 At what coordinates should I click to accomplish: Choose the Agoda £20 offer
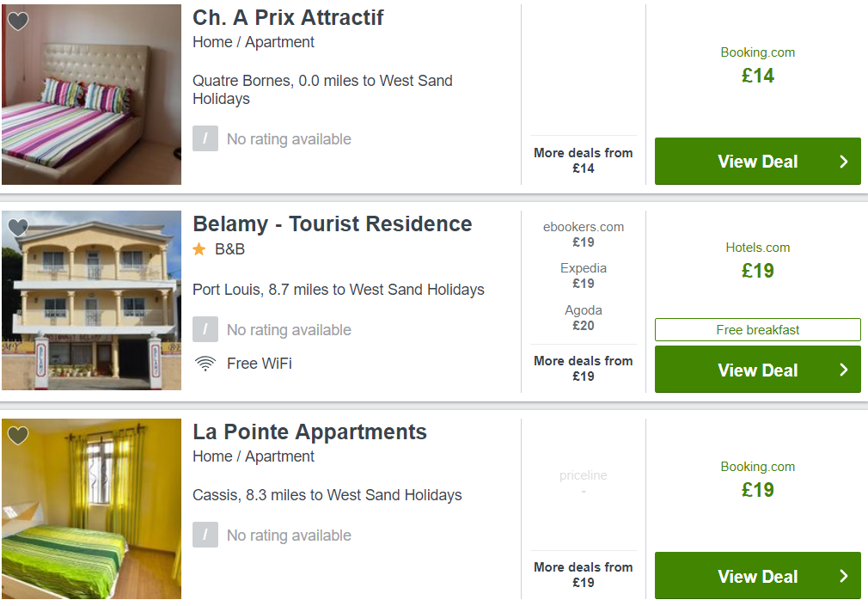pyautogui.click(x=583, y=317)
